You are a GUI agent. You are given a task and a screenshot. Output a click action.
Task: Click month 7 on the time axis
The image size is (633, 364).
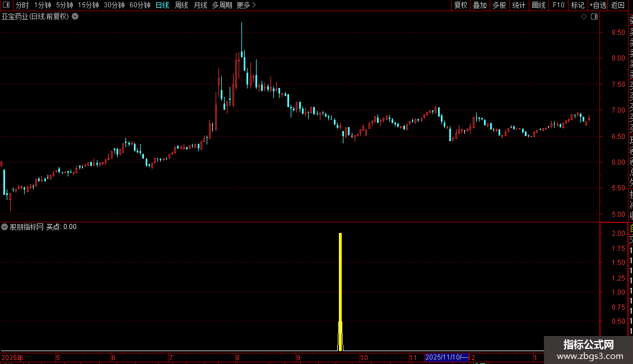[171, 357]
